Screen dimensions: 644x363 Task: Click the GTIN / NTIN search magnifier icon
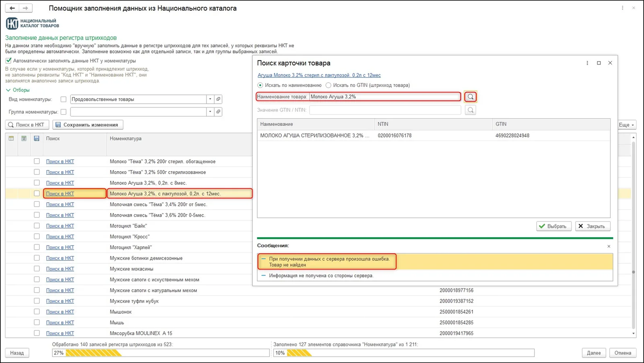point(470,110)
